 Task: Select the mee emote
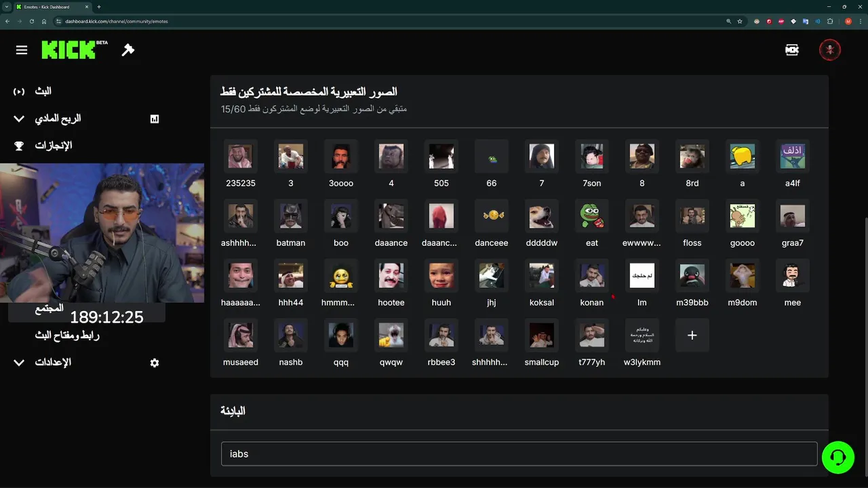[x=793, y=276]
